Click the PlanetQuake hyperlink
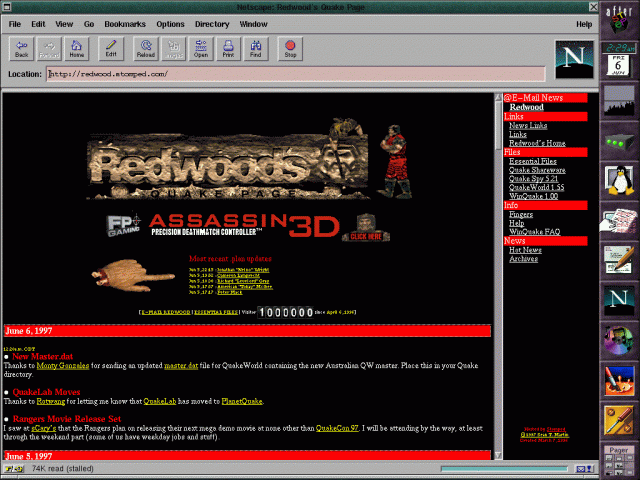This screenshot has height=480, width=640. [241, 401]
